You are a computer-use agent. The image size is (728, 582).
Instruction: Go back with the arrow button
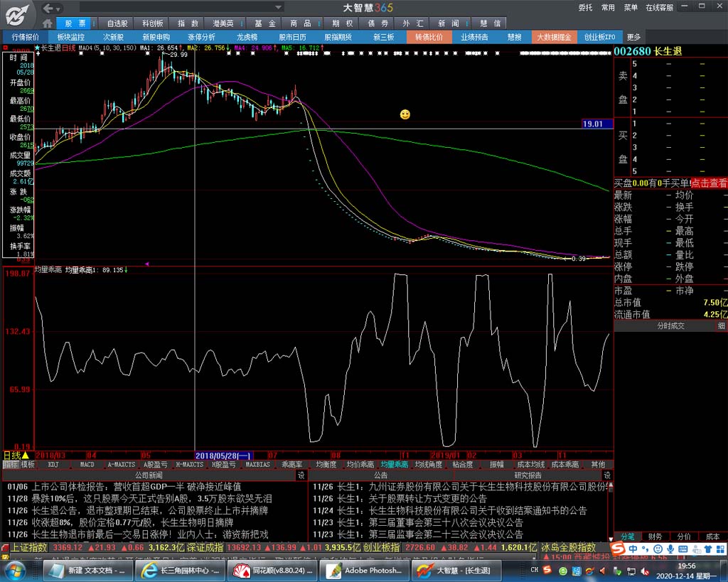(48, 9)
